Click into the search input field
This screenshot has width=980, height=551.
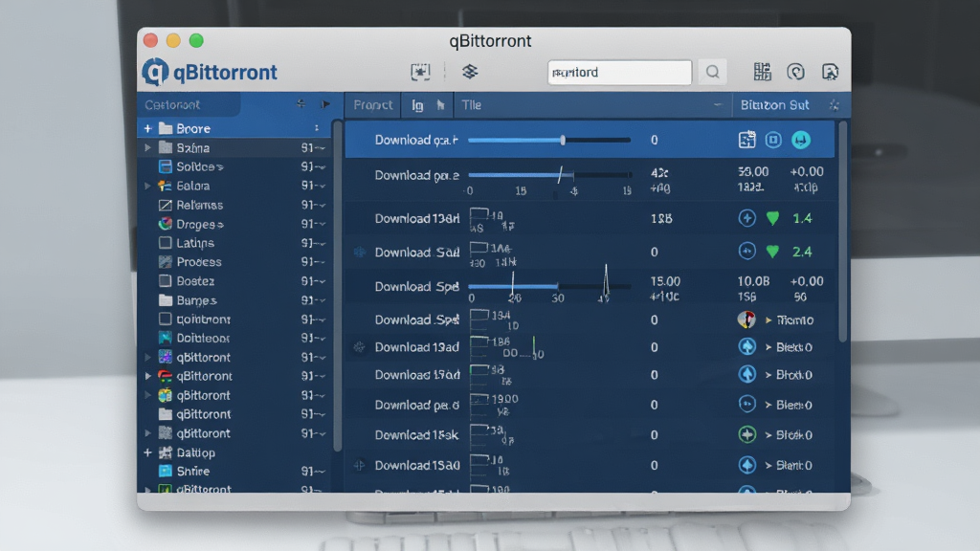coord(619,72)
